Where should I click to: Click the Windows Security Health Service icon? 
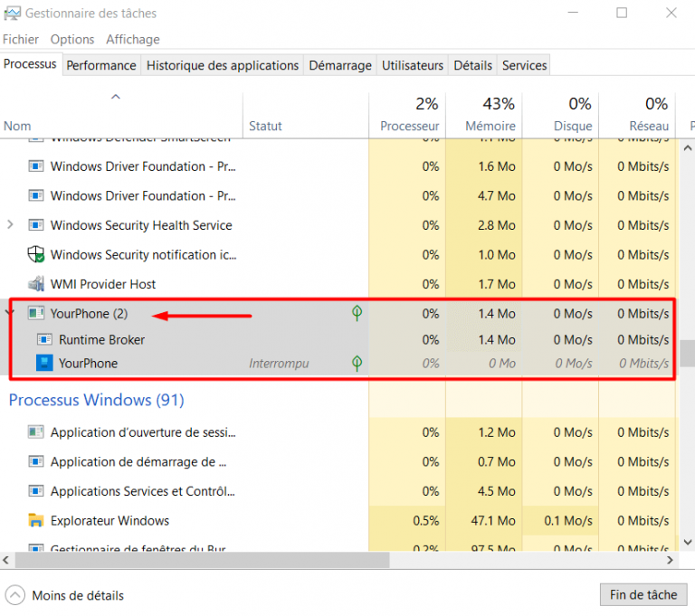tap(36, 225)
